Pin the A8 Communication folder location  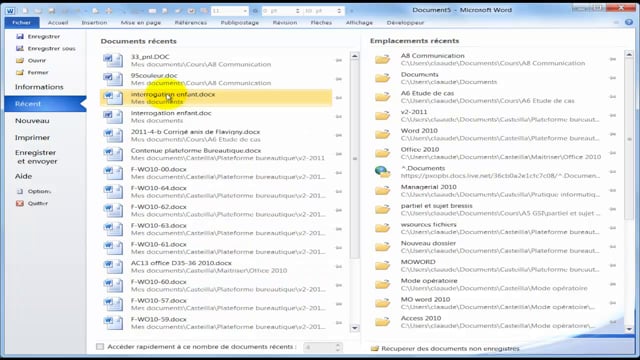coord(613,60)
